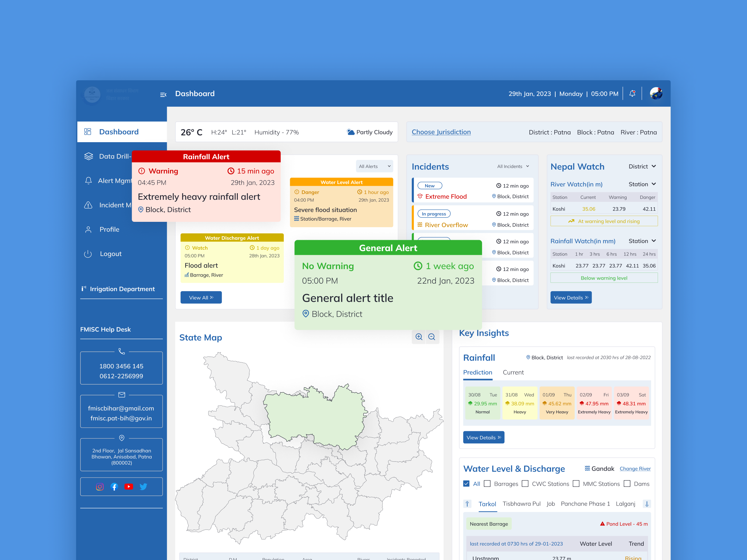Enable the Barrages checkbox
Screen dimensions: 747x560
(x=487, y=484)
